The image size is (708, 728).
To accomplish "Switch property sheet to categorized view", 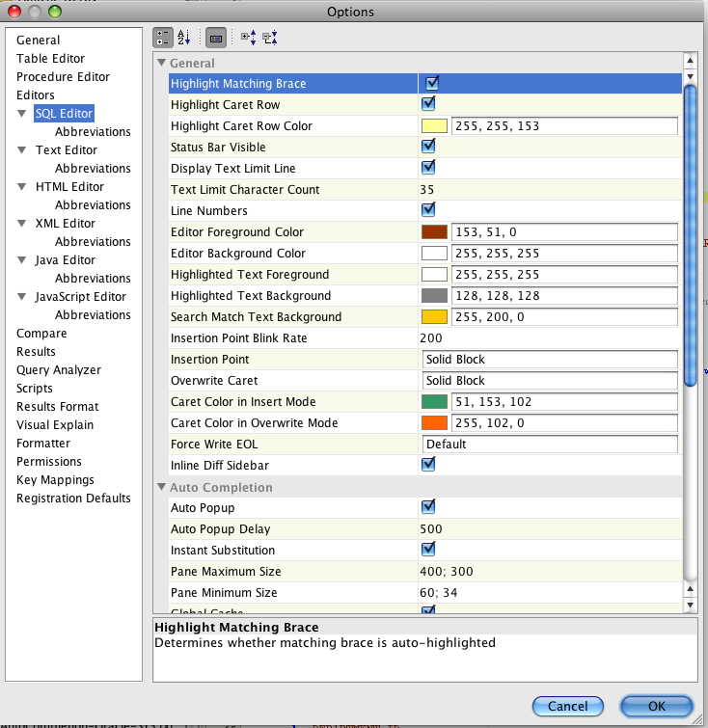I will pyautogui.click(x=163, y=38).
